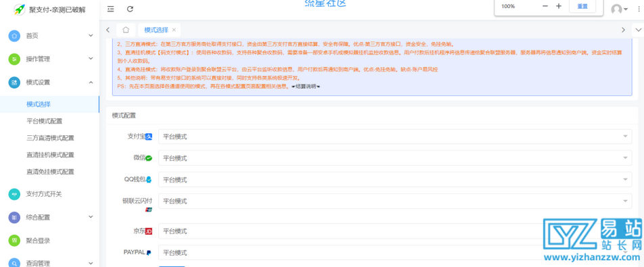Click the rocket logo icon

pos(20,9)
